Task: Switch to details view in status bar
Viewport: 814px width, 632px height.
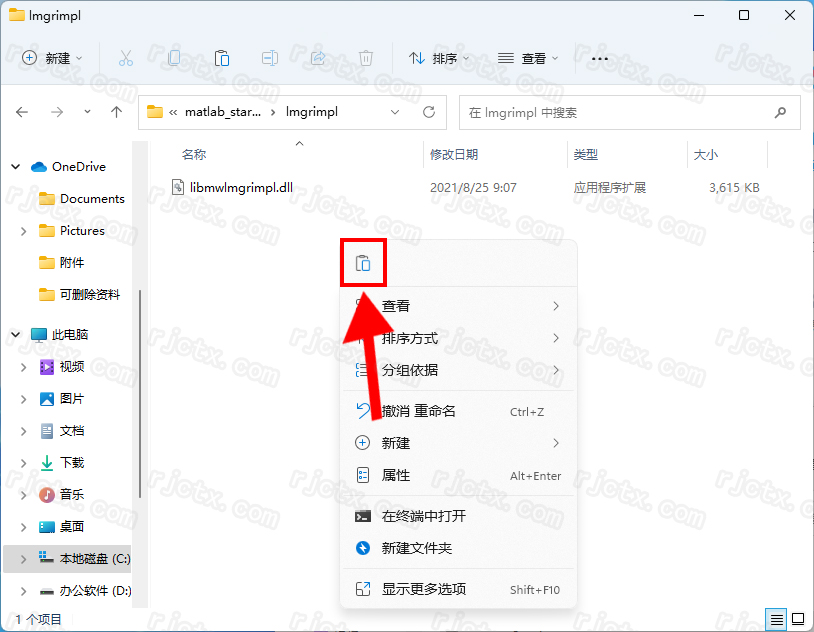Action: pyautogui.click(x=776, y=620)
